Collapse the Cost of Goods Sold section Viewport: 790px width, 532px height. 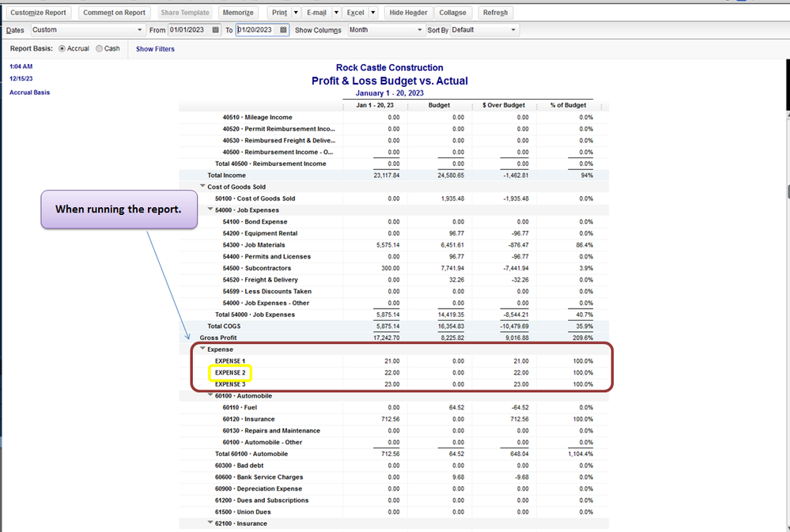pos(202,187)
